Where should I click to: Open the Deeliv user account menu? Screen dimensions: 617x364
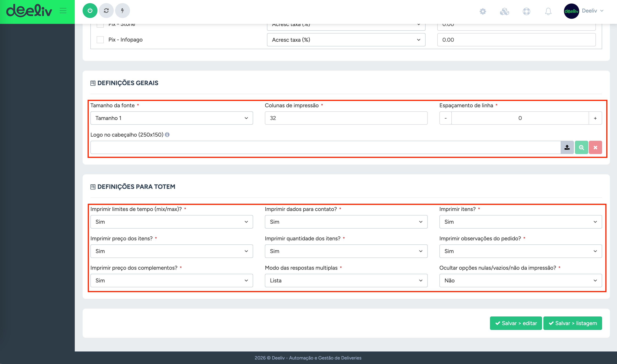click(x=584, y=11)
